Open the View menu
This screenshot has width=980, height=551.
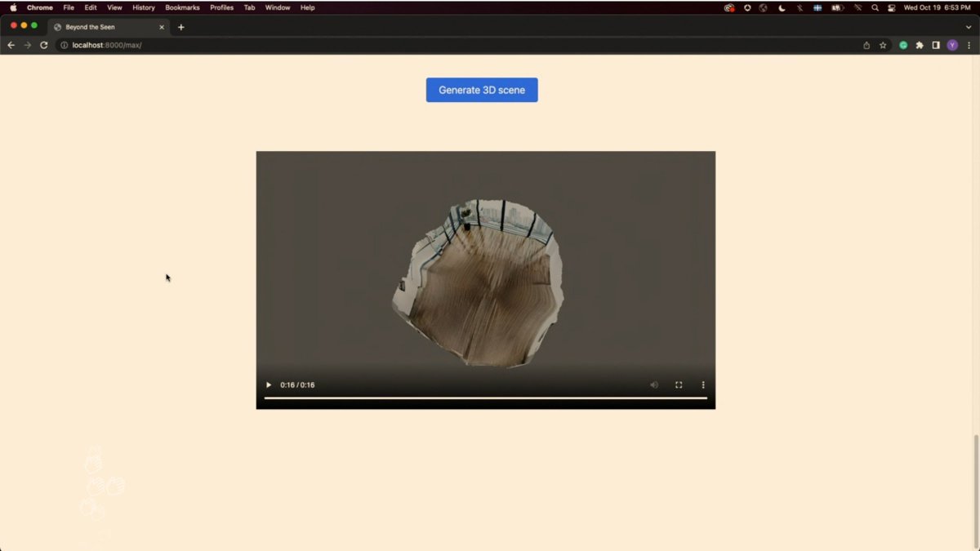point(115,7)
